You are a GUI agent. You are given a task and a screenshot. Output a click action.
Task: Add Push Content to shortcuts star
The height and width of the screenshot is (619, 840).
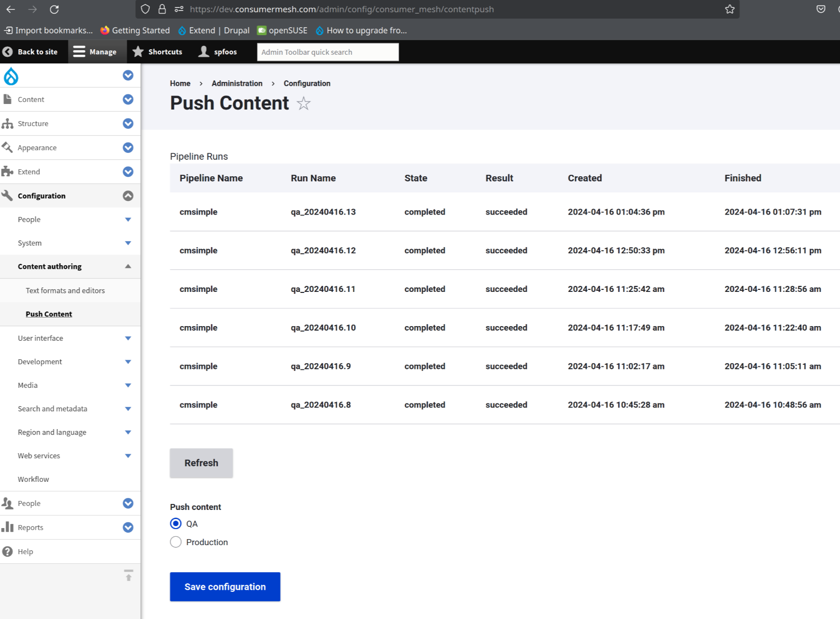point(304,104)
